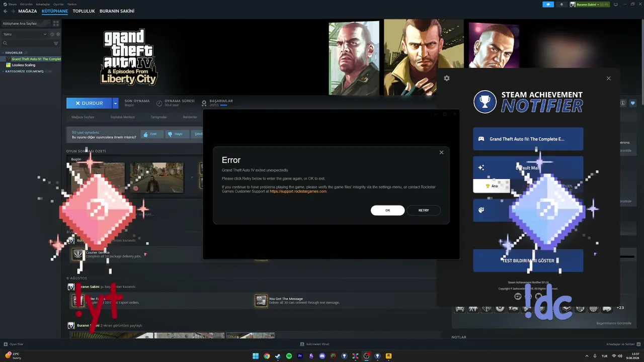Open Windows Start menu

pyautogui.click(x=256, y=356)
